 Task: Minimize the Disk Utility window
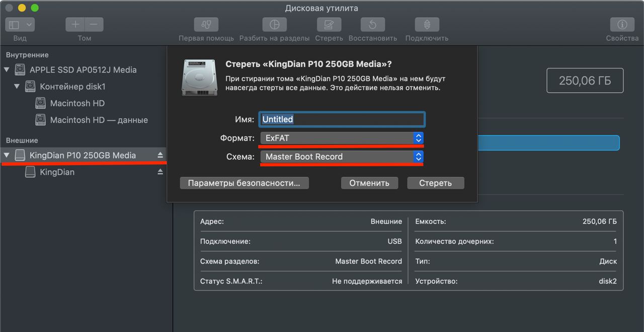(22, 8)
